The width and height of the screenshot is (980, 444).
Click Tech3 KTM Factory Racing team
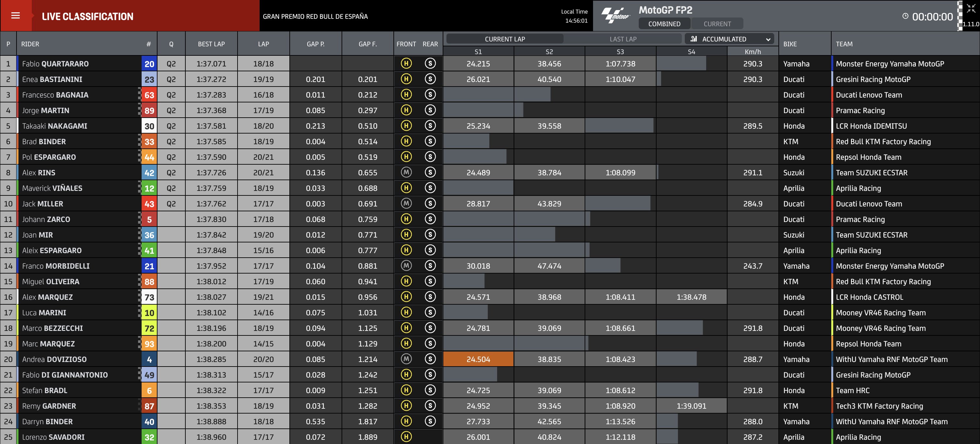(879, 405)
